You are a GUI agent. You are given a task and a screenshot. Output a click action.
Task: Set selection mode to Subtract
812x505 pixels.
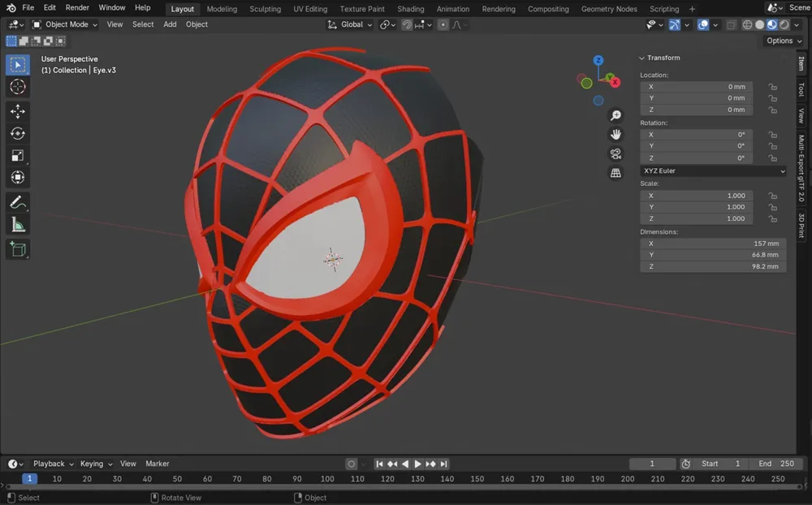36,41
